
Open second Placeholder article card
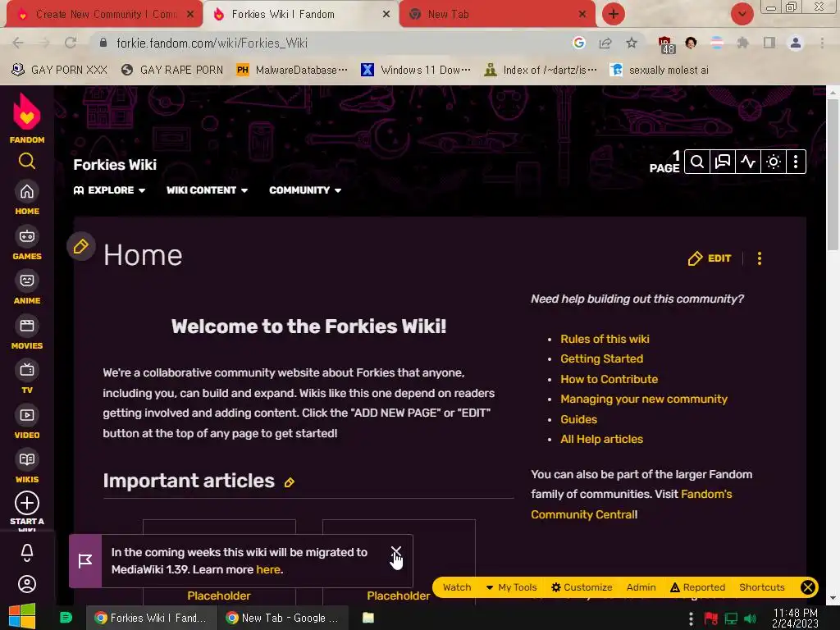pos(399,596)
